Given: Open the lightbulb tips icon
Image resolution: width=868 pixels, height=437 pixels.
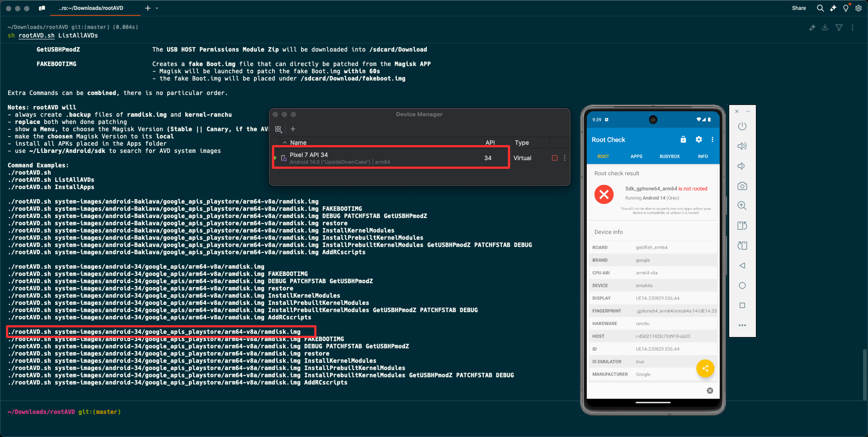Looking at the screenshot, I should point(846,8).
